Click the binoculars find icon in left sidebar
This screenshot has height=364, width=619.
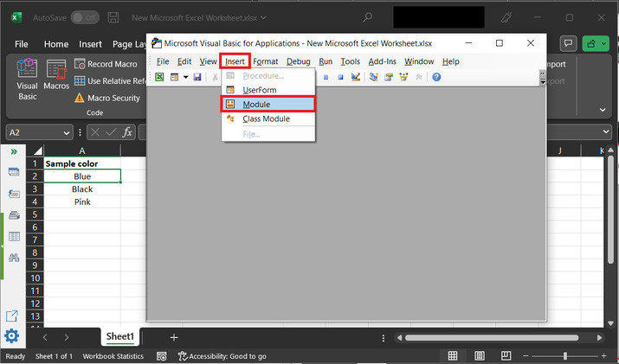[14, 258]
